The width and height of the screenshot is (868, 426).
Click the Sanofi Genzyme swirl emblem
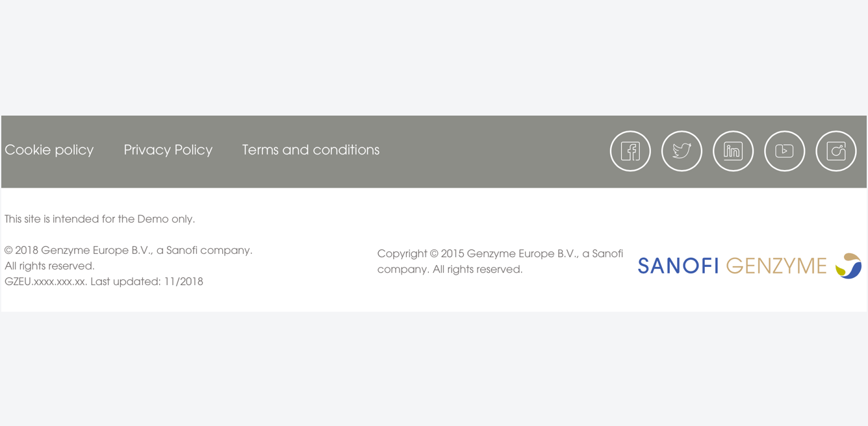click(x=849, y=266)
